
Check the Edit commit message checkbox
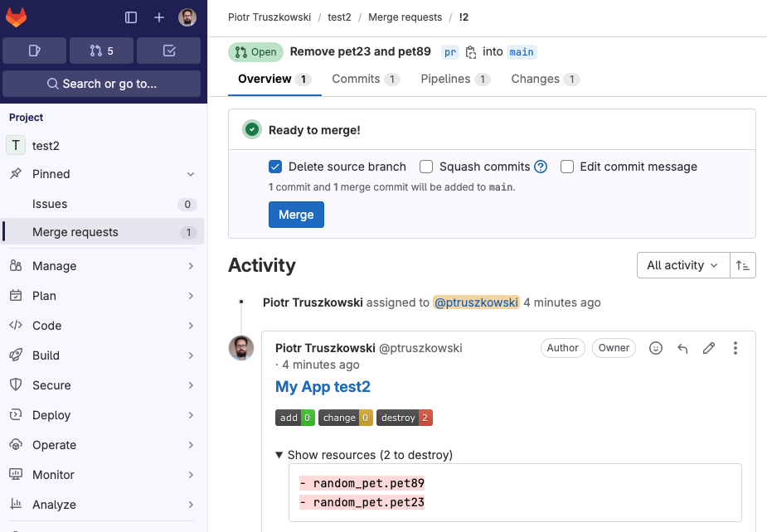point(567,167)
